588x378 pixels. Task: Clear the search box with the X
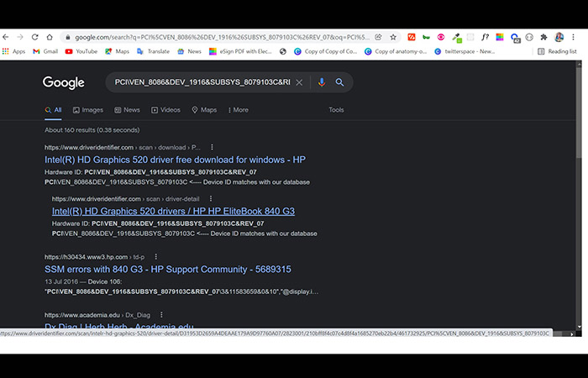click(299, 82)
